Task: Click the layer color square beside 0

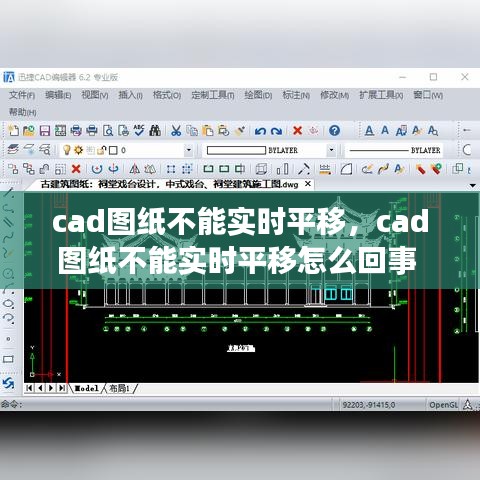Action: pos(113,150)
